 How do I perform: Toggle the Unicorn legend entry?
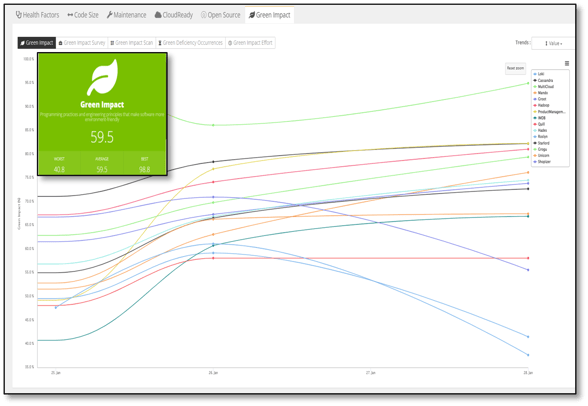click(x=541, y=155)
